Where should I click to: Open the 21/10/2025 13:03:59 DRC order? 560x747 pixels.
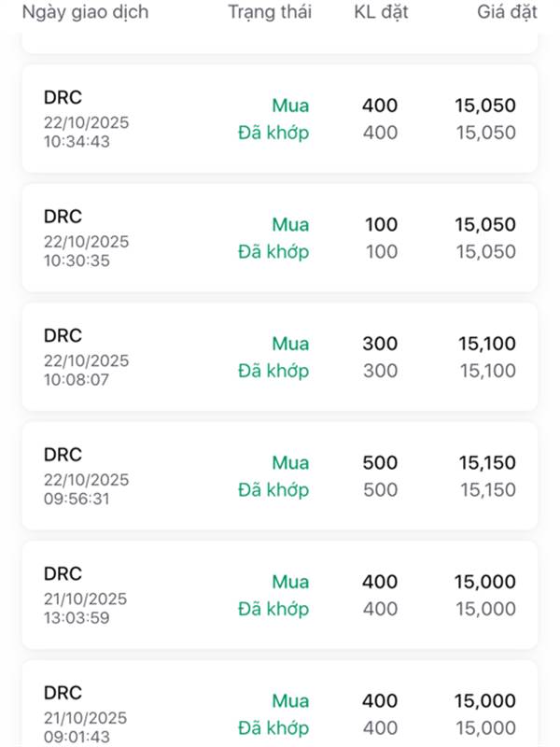[x=280, y=595]
